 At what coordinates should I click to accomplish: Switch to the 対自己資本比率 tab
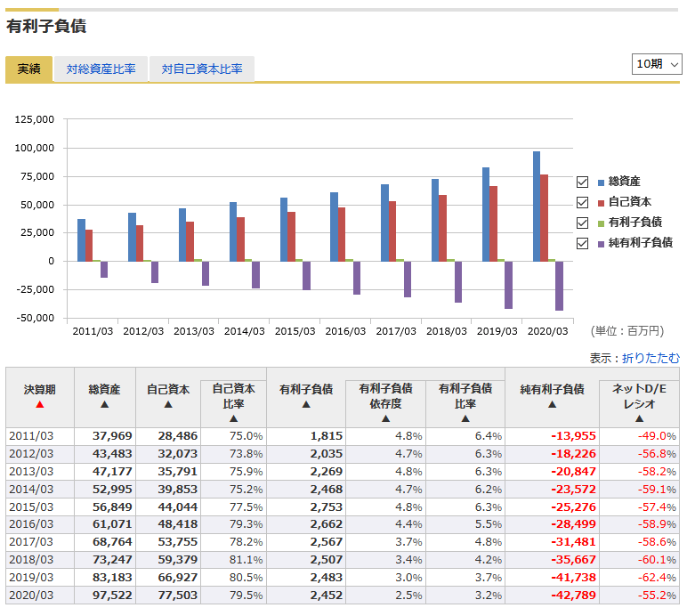(201, 69)
